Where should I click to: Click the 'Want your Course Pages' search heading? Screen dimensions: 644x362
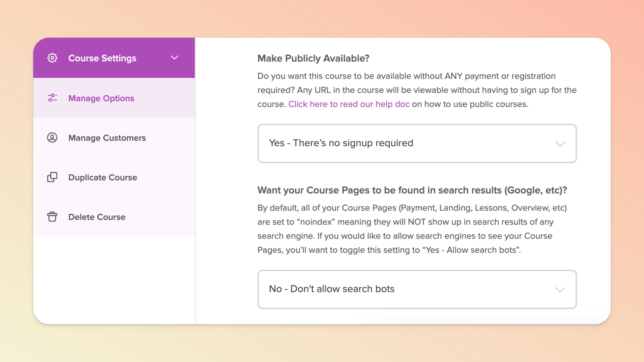pyautogui.click(x=412, y=190)
